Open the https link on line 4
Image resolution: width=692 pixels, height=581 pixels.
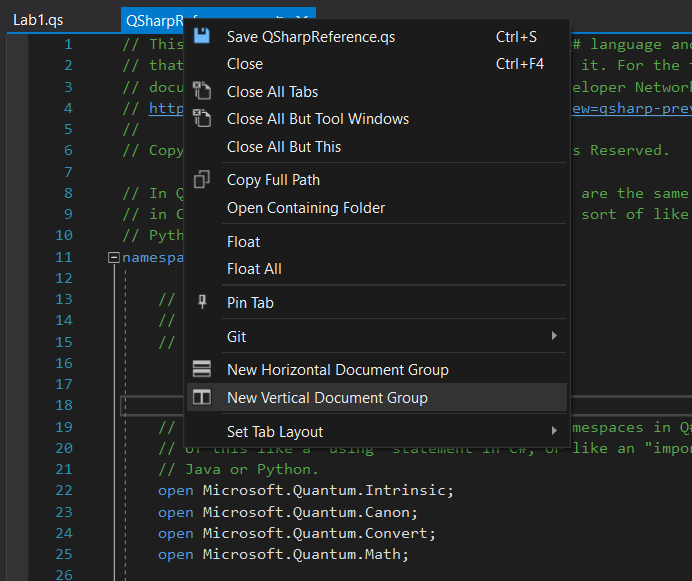166,108
